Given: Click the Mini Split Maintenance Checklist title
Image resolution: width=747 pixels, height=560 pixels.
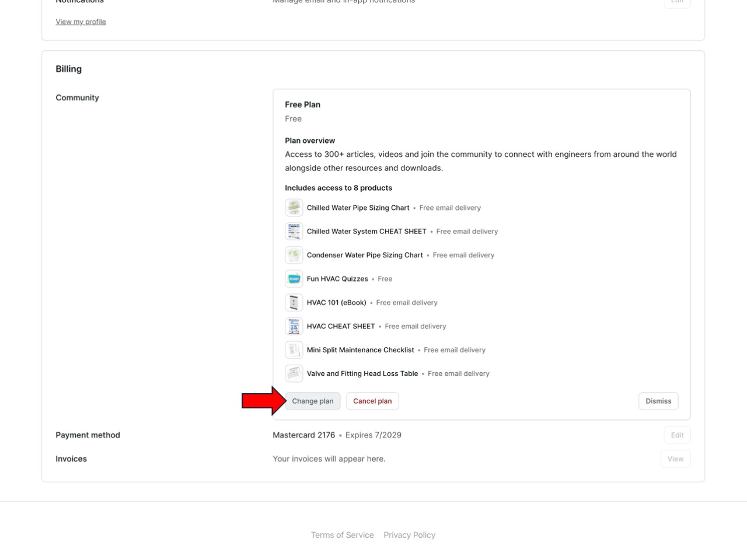Looking at the screenshot, I should coord(360,350).
